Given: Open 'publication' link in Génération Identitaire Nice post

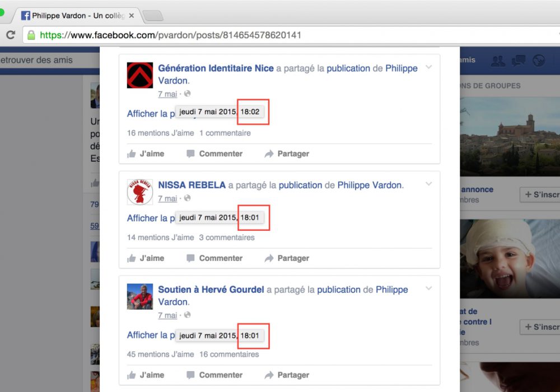Looking at the screenshot, I should (348, 68).
